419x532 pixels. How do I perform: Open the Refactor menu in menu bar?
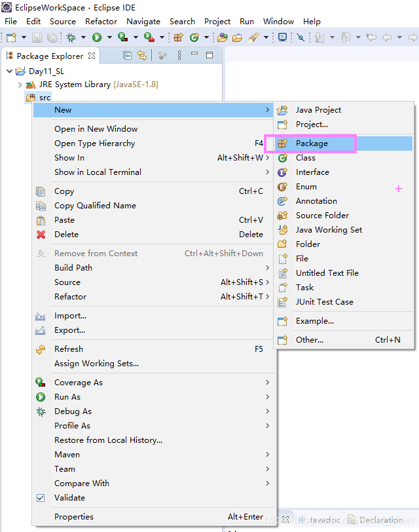[101, 22]
